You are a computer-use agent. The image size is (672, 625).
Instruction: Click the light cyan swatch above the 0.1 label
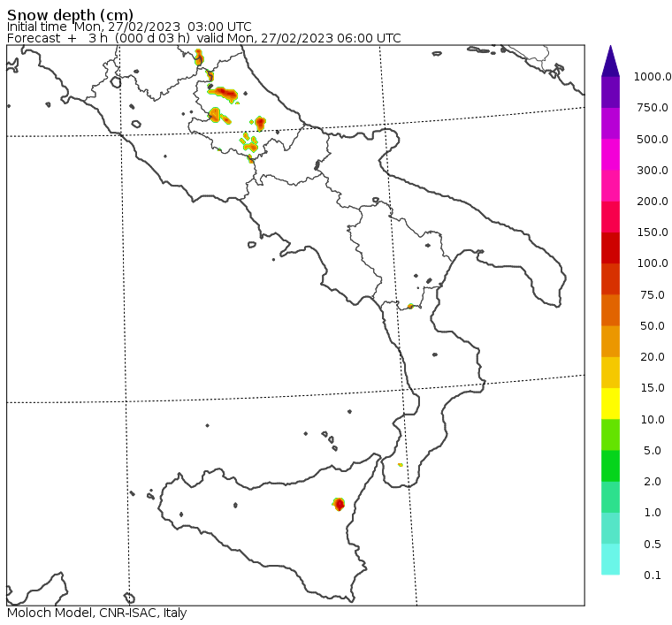pos(610,559)
